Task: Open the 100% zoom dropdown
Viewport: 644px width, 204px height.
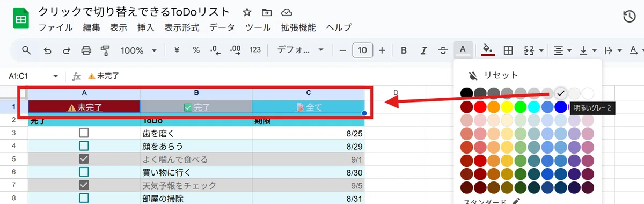Action: click(138, 50)
